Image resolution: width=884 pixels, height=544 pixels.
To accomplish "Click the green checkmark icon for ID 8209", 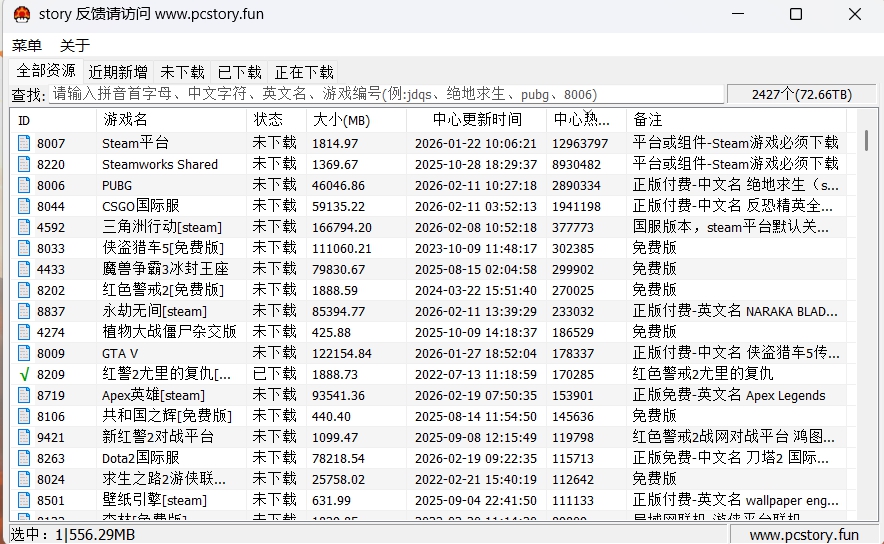I will tap(24, 374).
